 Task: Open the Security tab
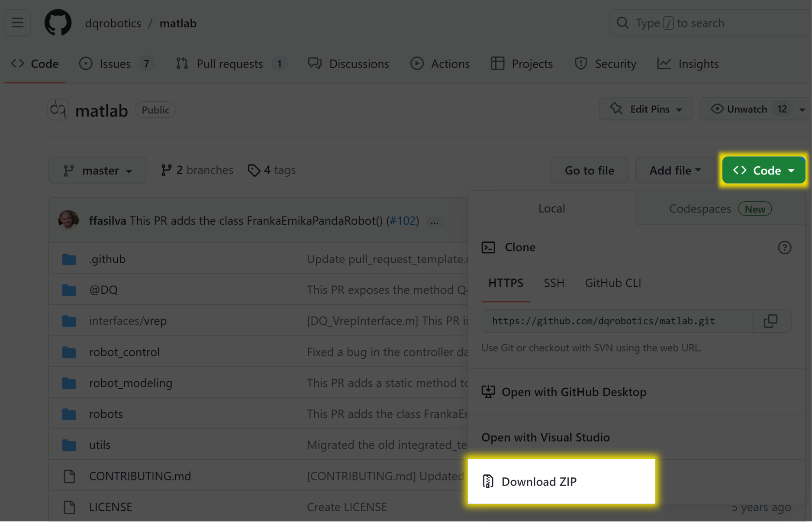[605, 64]
